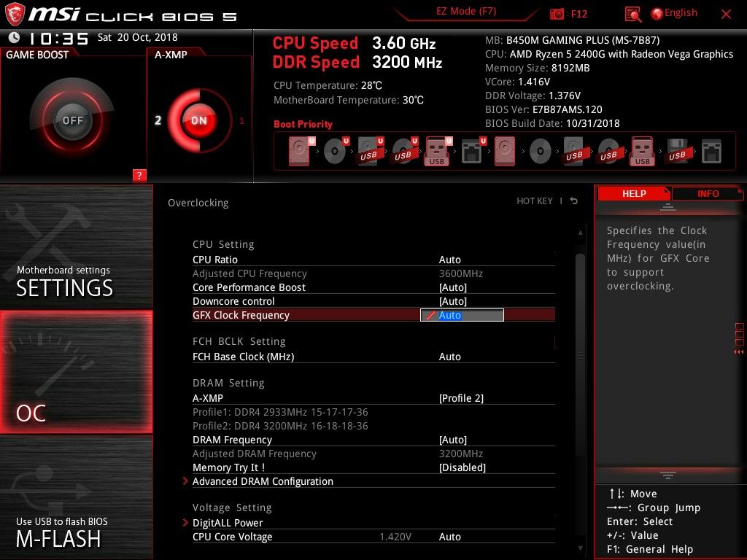Click the help panel bottom drag handle

pyautogui.click(x=668, y=474)
